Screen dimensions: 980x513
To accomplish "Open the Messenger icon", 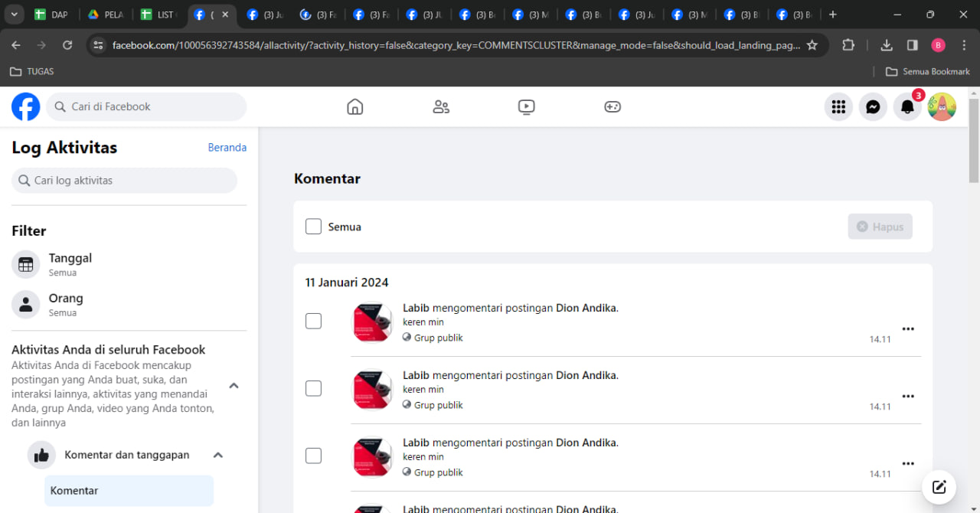I will (873, 107).
